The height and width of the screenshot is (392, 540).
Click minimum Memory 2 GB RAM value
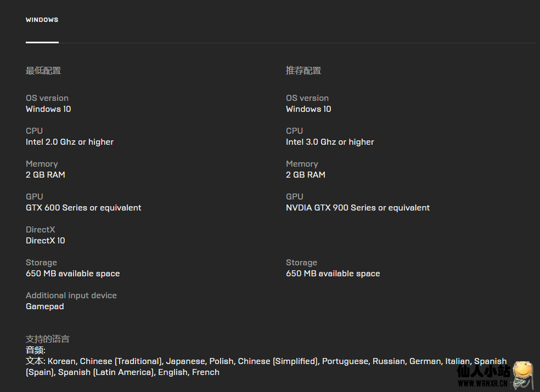[x=46, y=175]
